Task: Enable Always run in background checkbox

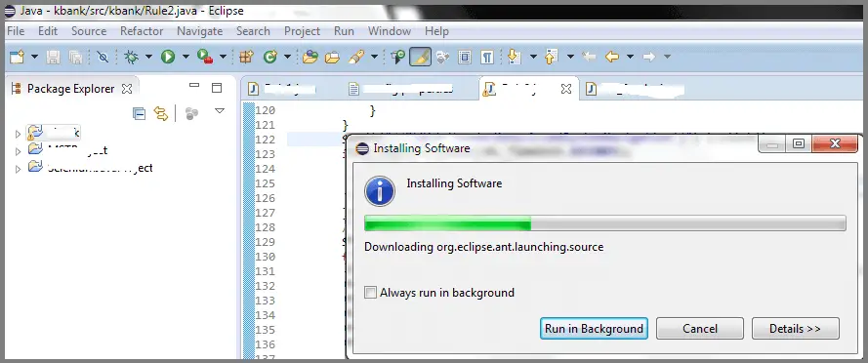Action: [x=370, y=292]
